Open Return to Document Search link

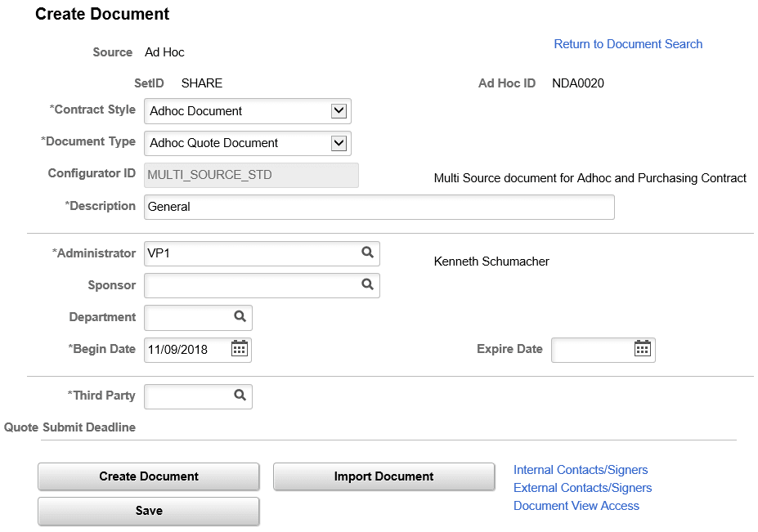click(628, 43)
